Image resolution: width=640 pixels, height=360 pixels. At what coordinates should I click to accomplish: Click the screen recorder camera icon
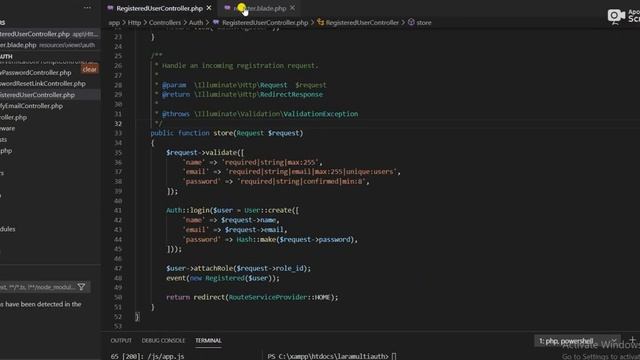click(616, 16)
